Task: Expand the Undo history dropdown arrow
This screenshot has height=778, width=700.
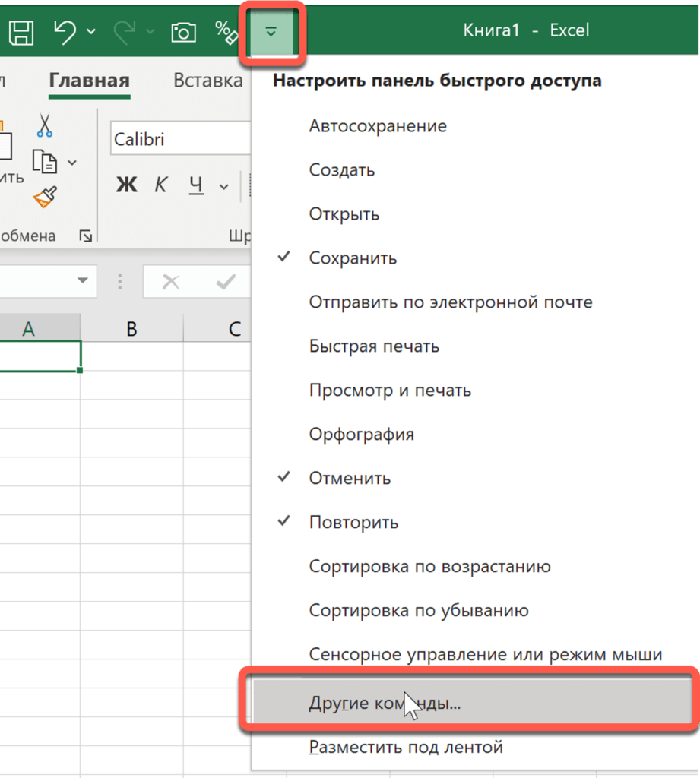Action: coord(91,31)
